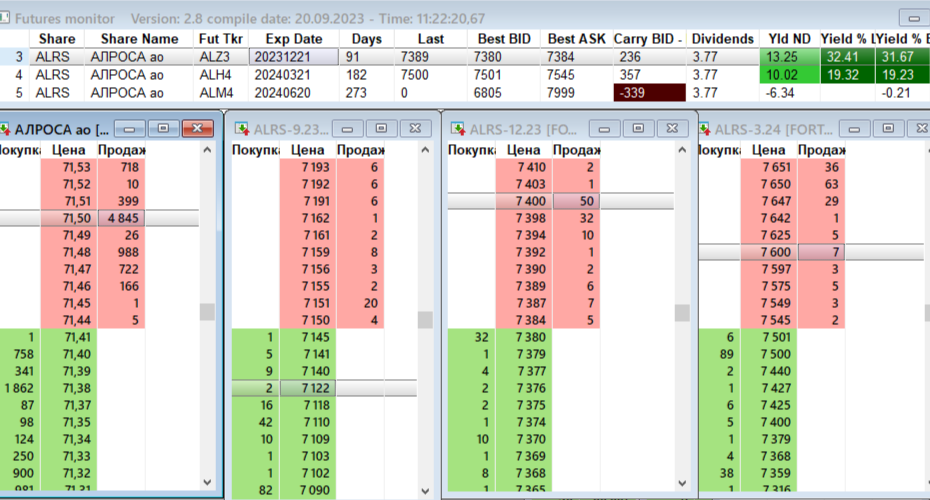The width and height of the screenshot is (930, 500).
Task: Close the ALRS-9.23 order book window
Action: coord(415,128)
